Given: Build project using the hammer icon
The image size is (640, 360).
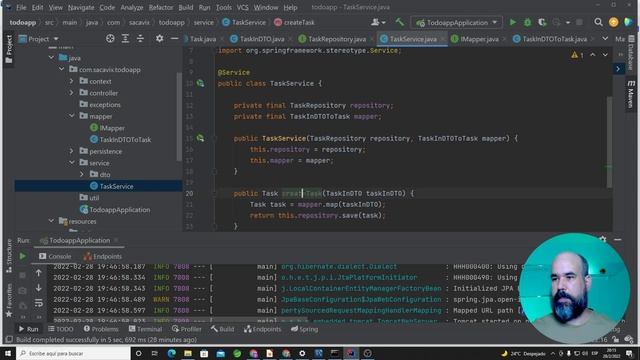Looking at the screenshot, I should pyautogui.click(x=399, y=22).
